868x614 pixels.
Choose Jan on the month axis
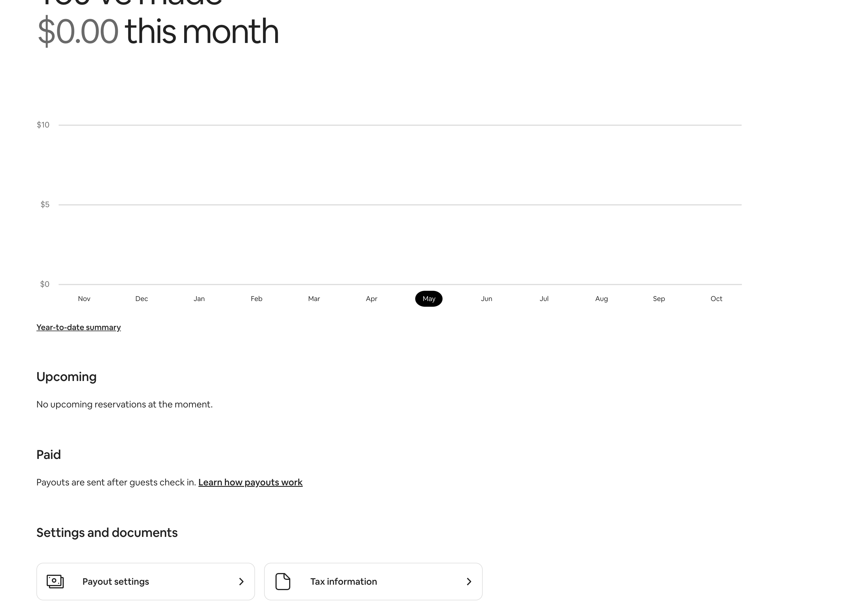pos(199,299)
